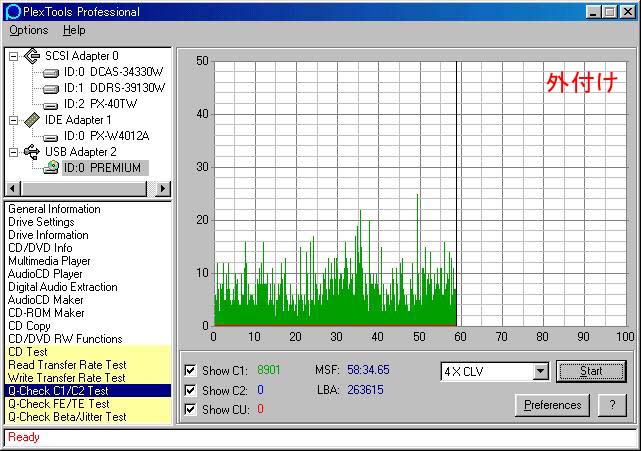
Task: Open the Help menu
Action: (74, 30)
